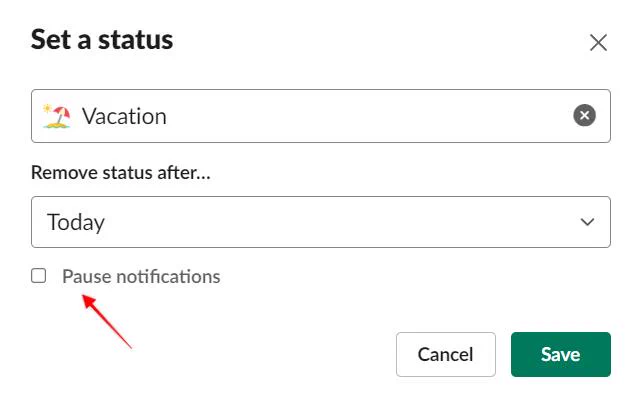This screenshot has width=632, height=404.
Task: Close the Set a status dialog
Action: pos(598,42)
